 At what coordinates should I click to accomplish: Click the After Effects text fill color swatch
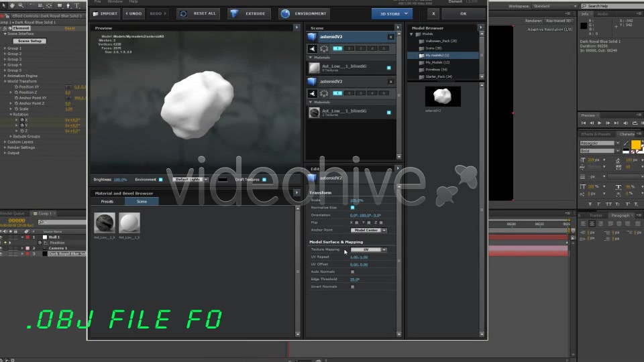[x=636, y=145]
